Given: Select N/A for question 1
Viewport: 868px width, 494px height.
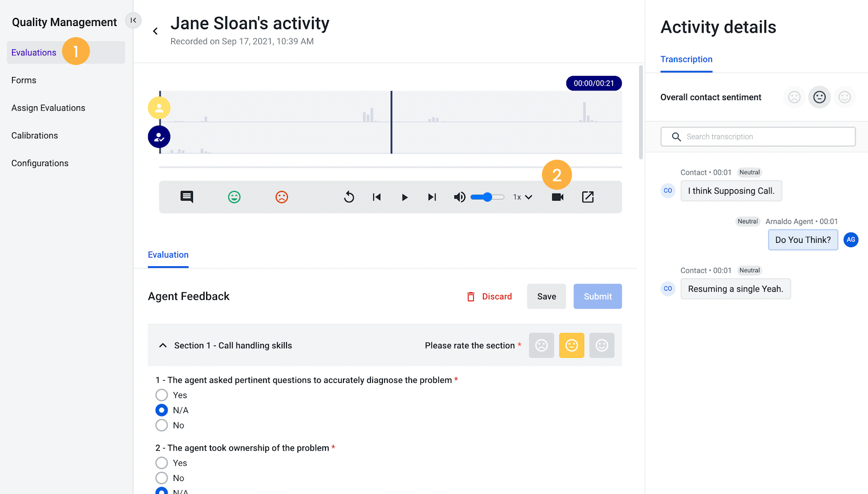Looking at the screenshot, I should pos(162,410).
